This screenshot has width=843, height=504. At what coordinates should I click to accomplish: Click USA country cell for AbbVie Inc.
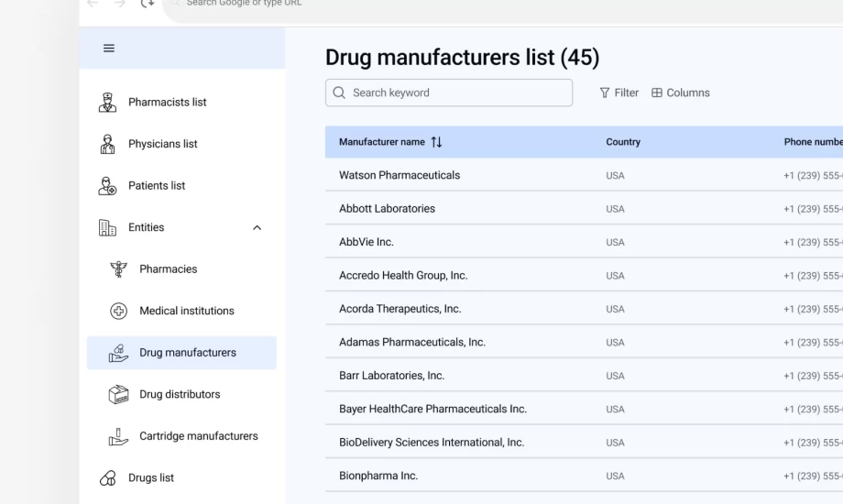pos(615,243)
